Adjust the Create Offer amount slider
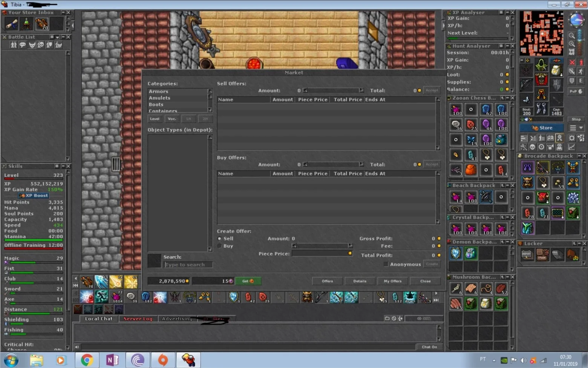The height and width of the screenshot is (368, 588). click(x=322, y=246)
